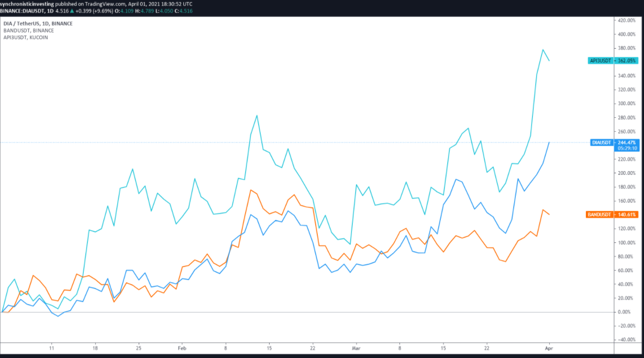Click the Apr label on time axis
Screen dimensions: 644x358
click(549, 348)
